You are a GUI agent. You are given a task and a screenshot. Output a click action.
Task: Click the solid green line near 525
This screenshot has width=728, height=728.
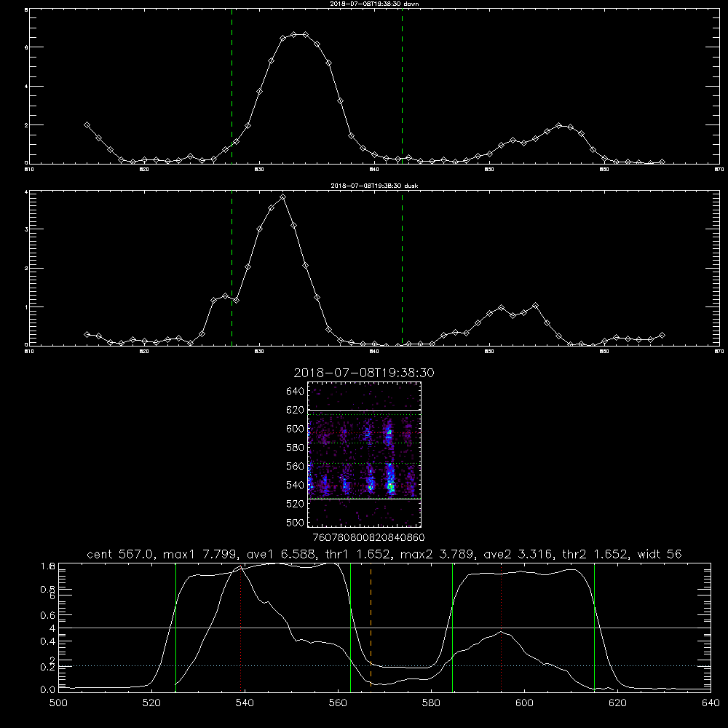(x=175, y=627)
